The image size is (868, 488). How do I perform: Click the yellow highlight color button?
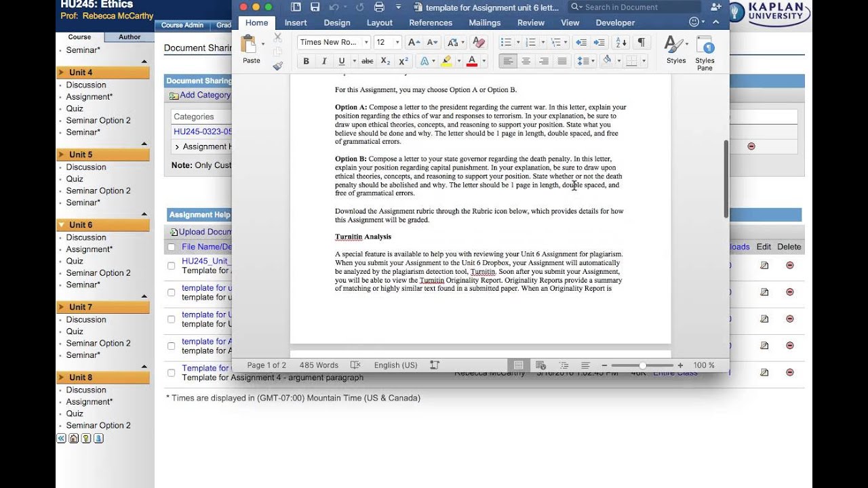(446, 61)
